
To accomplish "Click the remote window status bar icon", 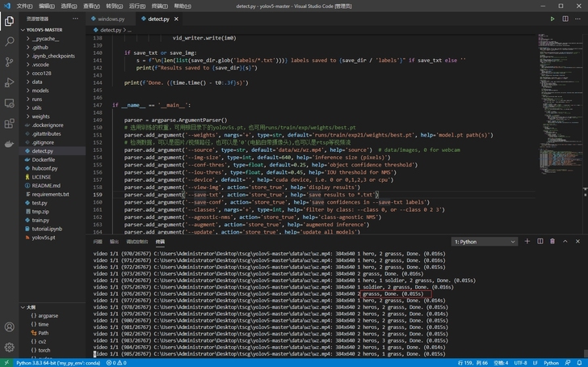I will click(6, 363).
